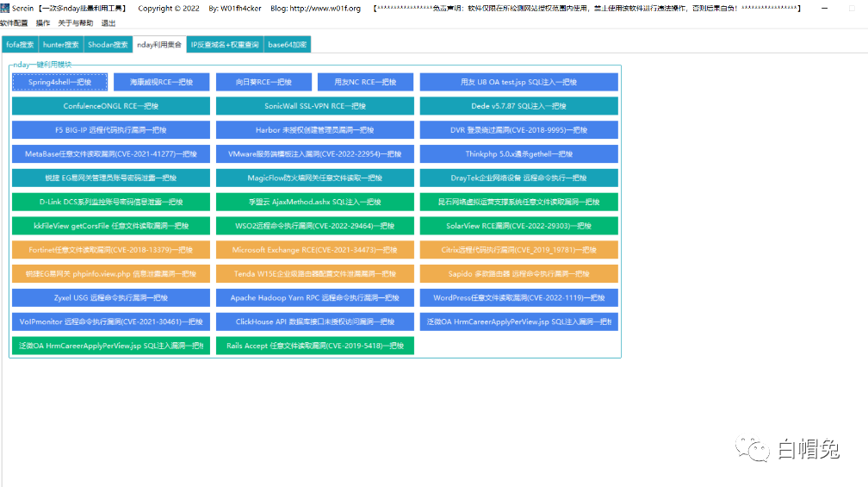Click the Citrix CVE_2019_19781 button
This screenshot has width=868, height=487.
pyautogui.click(x=518, y=250)
